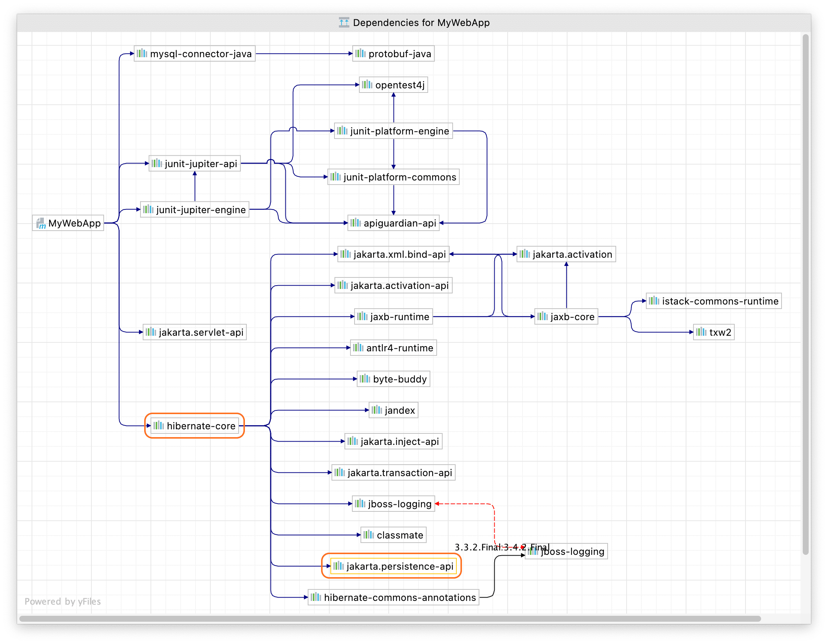Select the byte-buddy node label
Screen dimensions: 828x644
(400, 379)
